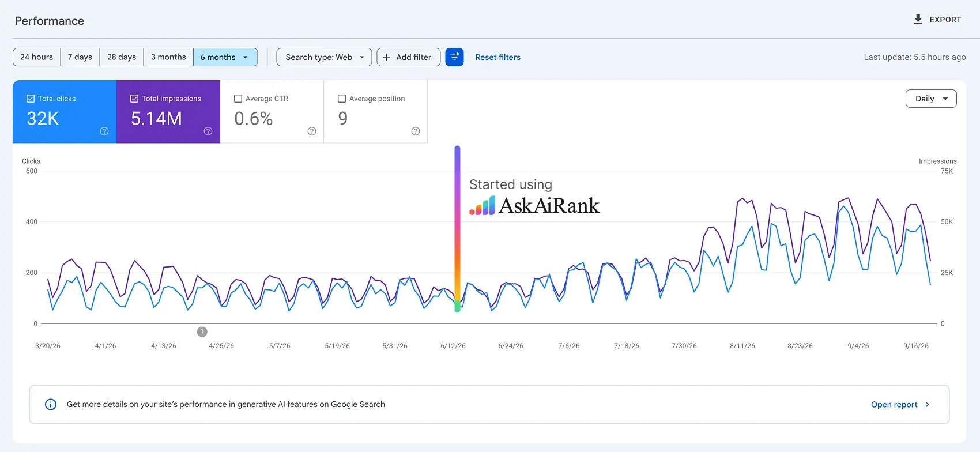Click the Last update: 5.5 hours ago text

915,57
